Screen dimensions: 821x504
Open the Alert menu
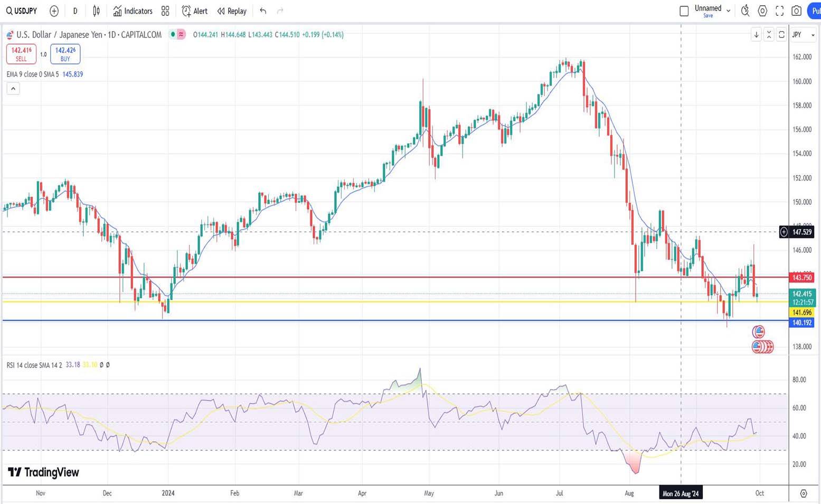[x=194, y=11]
